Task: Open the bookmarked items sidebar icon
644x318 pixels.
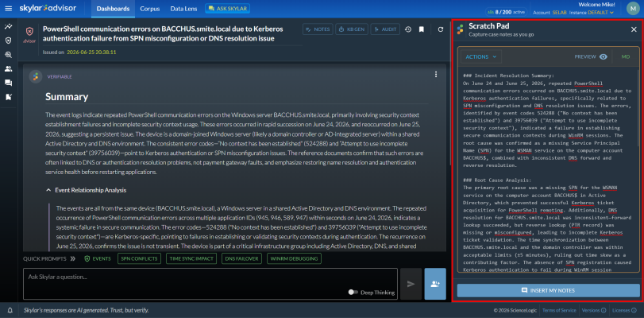Action: 8,97
